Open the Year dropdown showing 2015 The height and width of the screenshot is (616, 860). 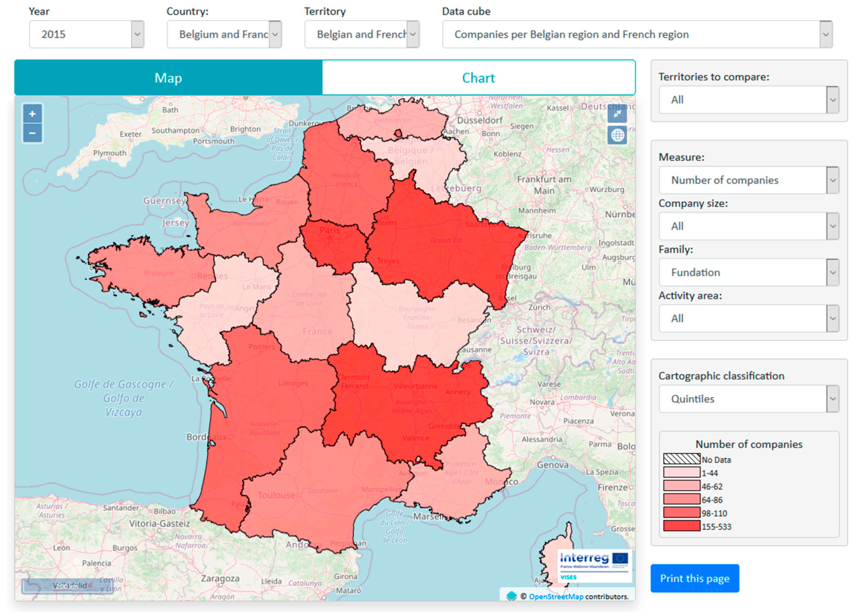point(86,34)
